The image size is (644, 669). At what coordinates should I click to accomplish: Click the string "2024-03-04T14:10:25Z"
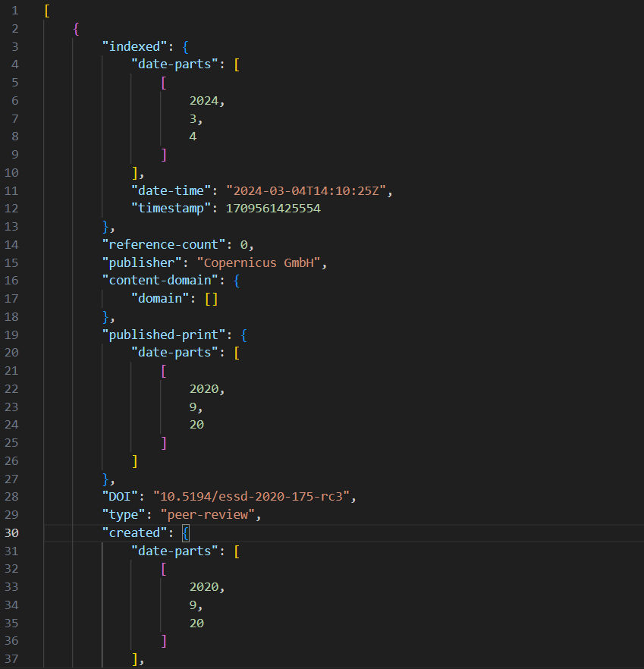point(306,190)
